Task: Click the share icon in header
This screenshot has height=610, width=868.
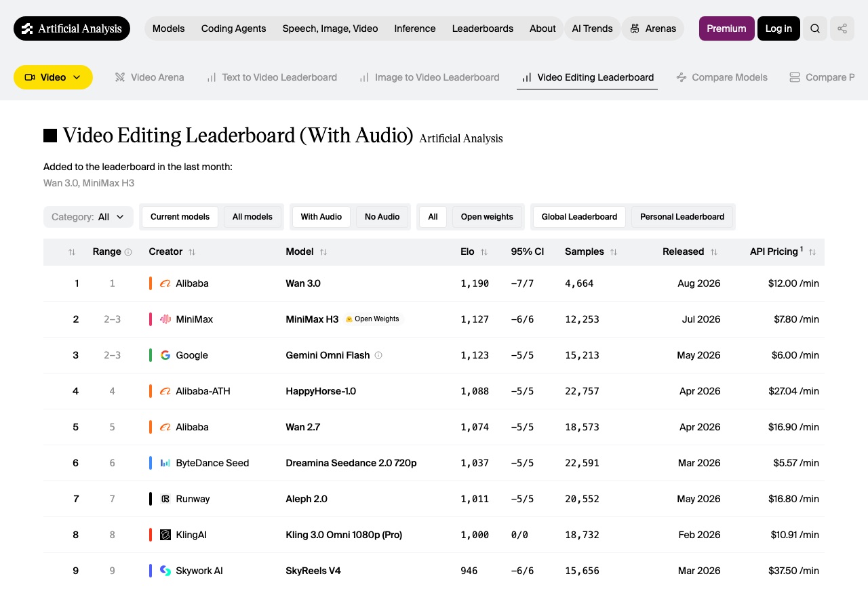Action: point(842,28)
